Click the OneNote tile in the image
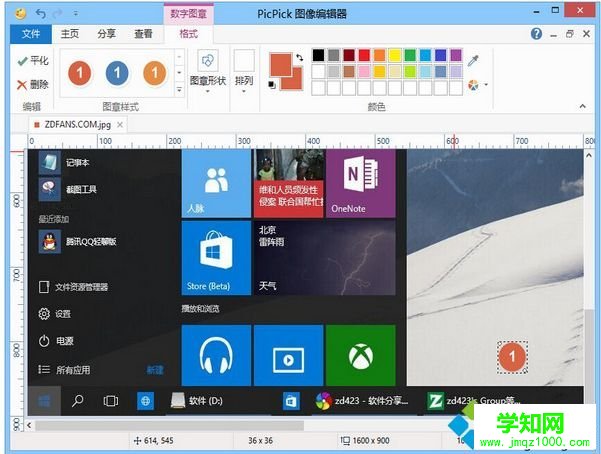The height and width of the screenshot is (454, 601). click(x=360, y=183)
